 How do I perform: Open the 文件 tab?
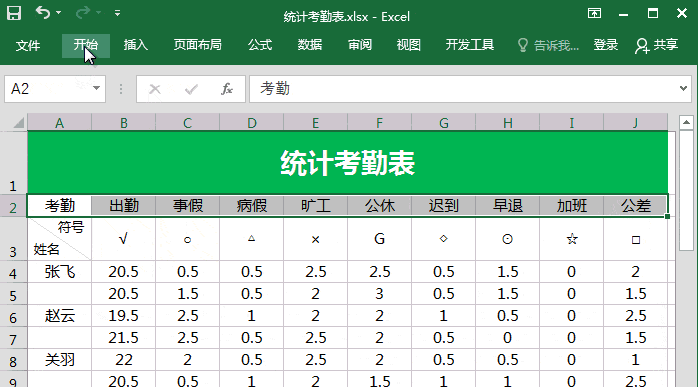tap(28, 45)
